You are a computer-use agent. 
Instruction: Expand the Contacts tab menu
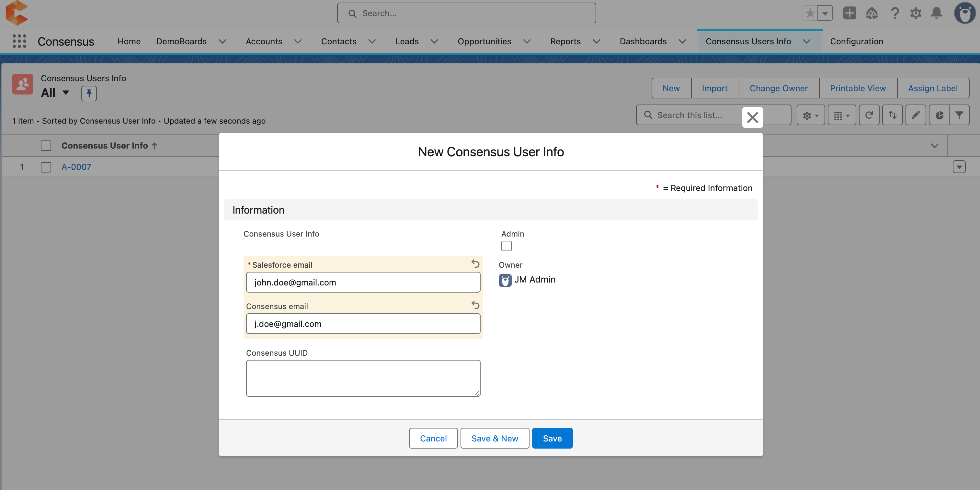[372, 41]
